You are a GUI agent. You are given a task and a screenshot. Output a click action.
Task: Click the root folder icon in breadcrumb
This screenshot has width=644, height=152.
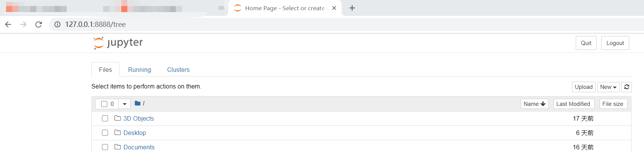pyautogui.click(x=138, y=103)
